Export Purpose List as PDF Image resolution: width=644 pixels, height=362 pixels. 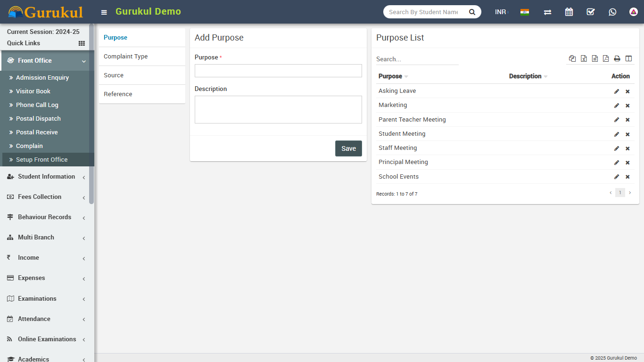tap(606, 58)
